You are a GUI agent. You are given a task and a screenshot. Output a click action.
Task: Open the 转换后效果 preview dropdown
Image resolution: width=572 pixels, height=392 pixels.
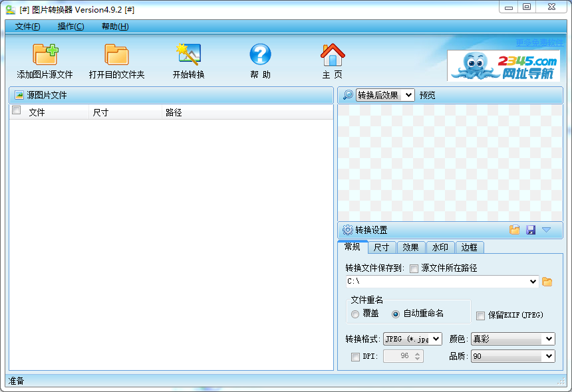[x=385, y=95]
